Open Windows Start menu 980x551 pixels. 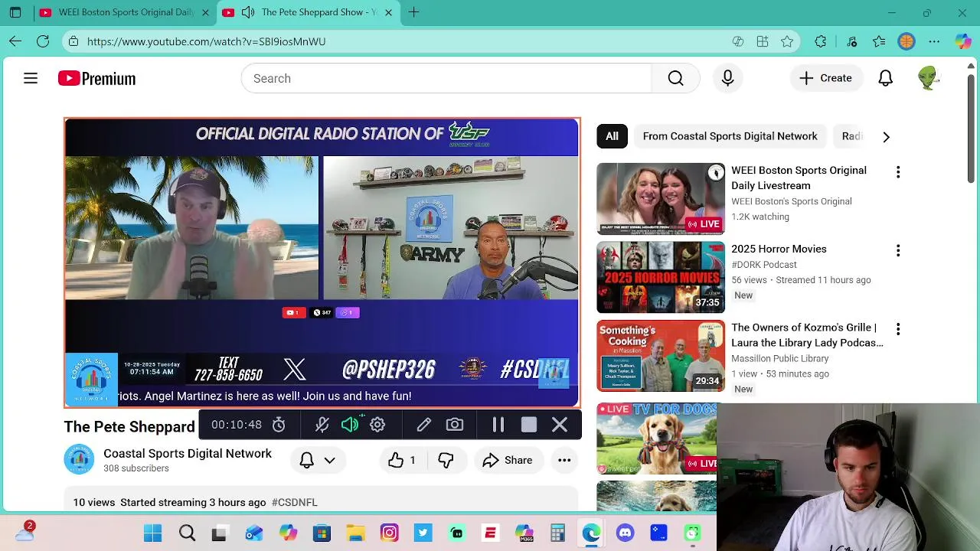pos(152,533)
